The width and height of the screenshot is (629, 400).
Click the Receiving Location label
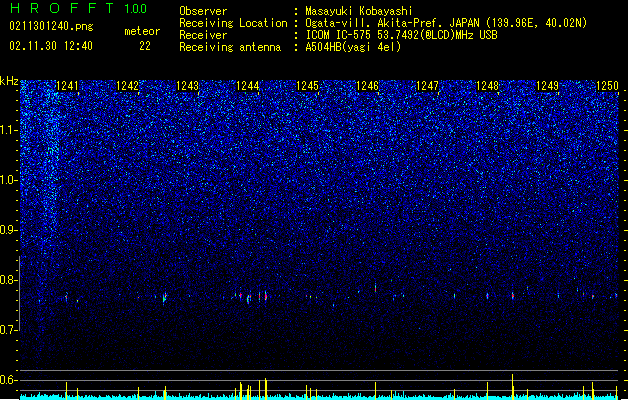[x=233, y=23]
